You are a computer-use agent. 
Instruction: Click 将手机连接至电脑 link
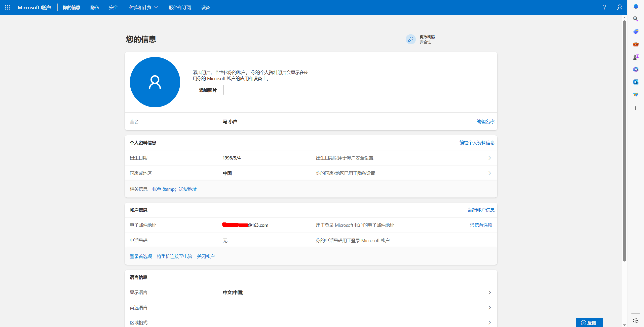pyautogui.click(x=174, y=256)
